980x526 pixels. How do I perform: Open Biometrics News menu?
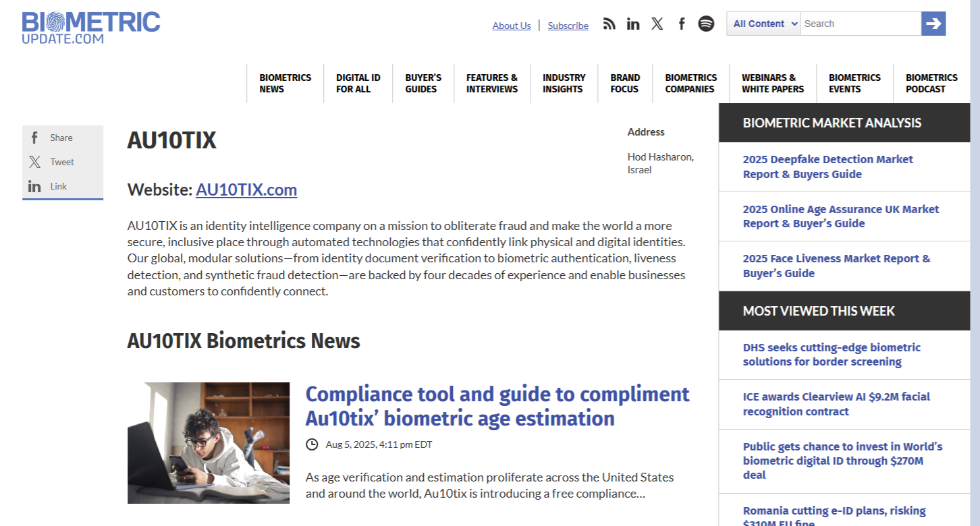(285, 84)
